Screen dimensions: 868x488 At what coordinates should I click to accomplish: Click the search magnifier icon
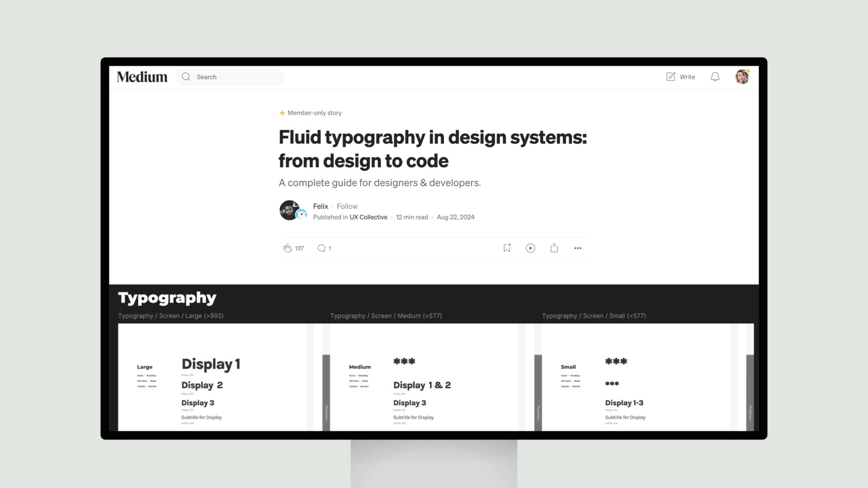tap(185, 76)
